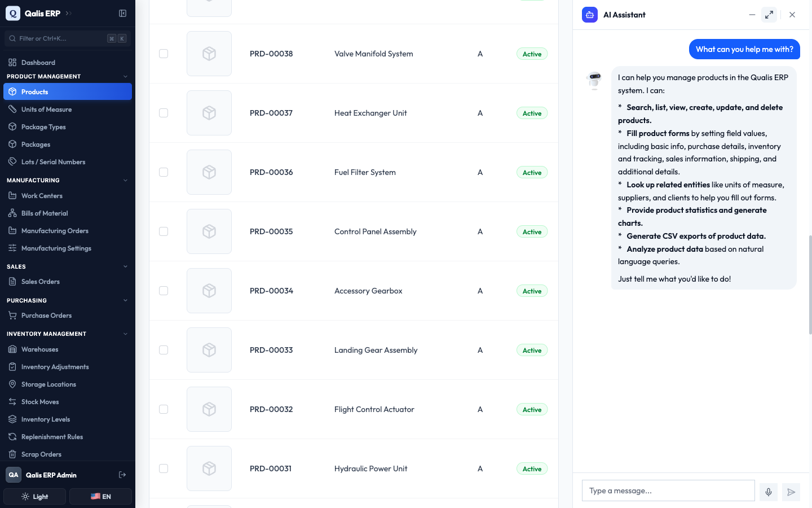812x508 pixels.
Task: Click the Manufacturing Settings sliders icon
Action: pos(12,248)
